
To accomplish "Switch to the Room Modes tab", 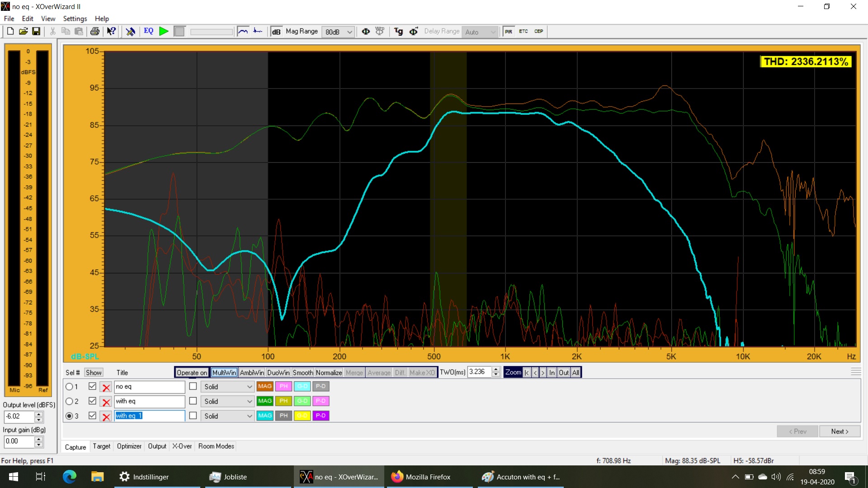I will 216,446.
